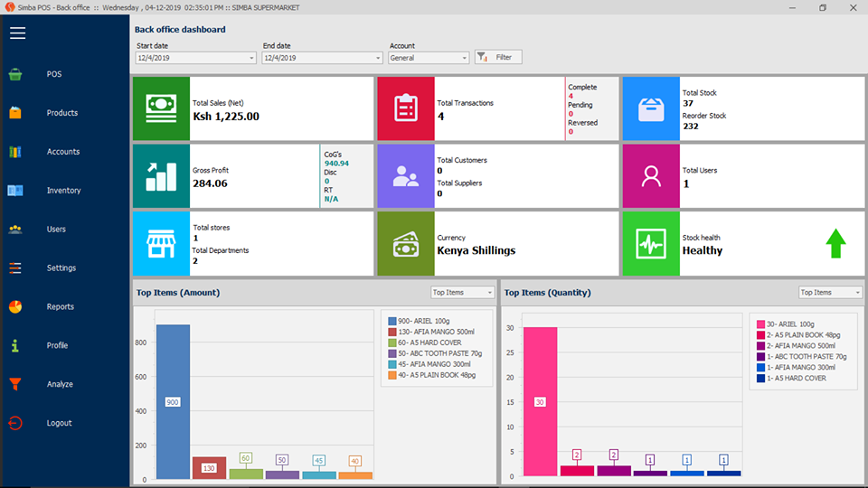Click the Simba POS title bar logo
This screenshot has height=488, width=868.
[9, 7]
